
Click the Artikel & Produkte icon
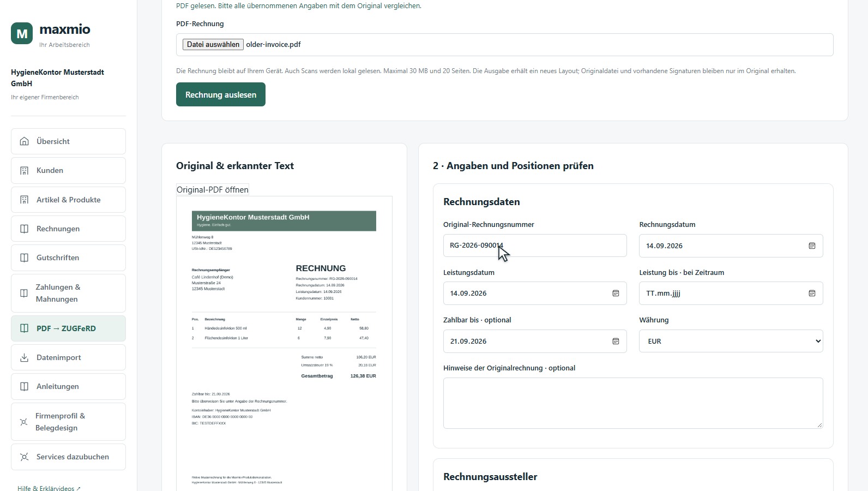[24, 200]
